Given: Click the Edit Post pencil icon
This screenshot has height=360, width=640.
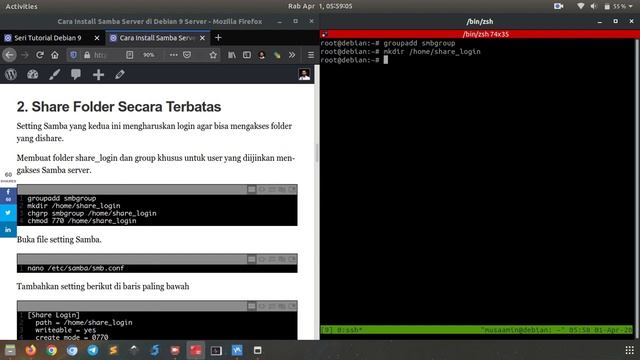Looking at the screenshot, I should (120, 74).
